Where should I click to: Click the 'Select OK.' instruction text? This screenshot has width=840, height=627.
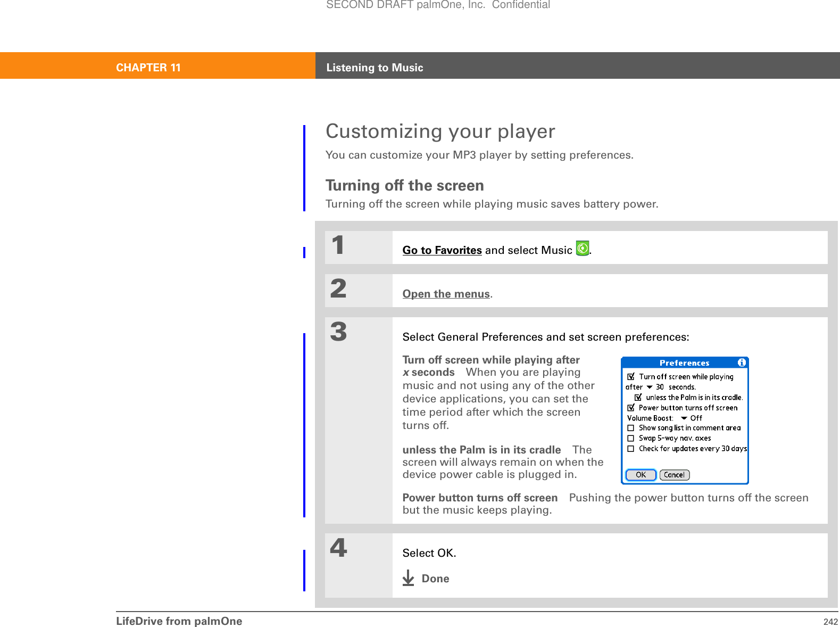coord(429,553)
